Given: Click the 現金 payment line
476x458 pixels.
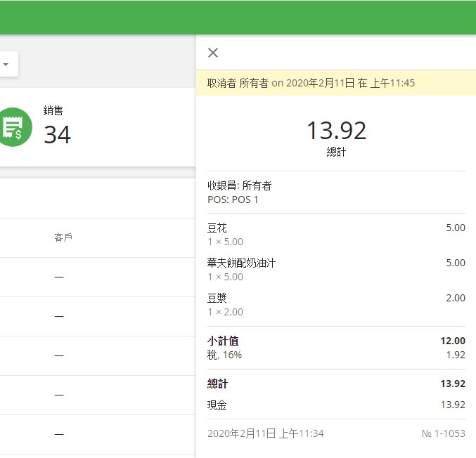Looking at the screenshot, I should tap(217, 405).
